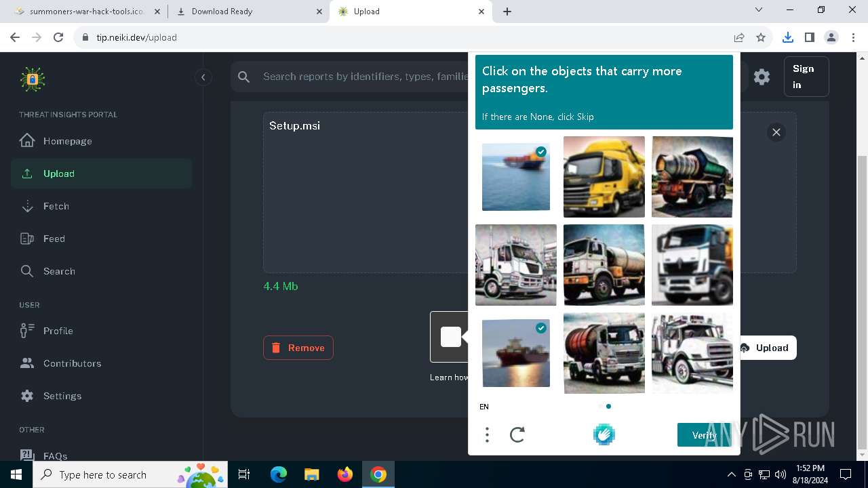The width and height of the screenshot is (868, 488).
Task: Select the yellow truck image
Action: coord(604,177)
